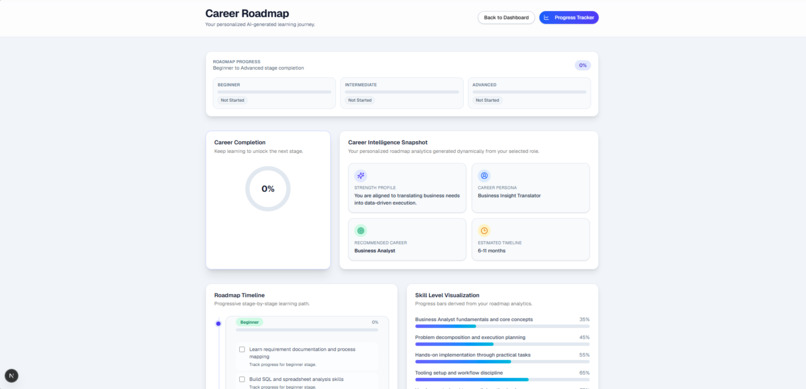Click the Career Persona user icon
The width and height of the screenshot is (806, 389).
[x=484, y=176]
